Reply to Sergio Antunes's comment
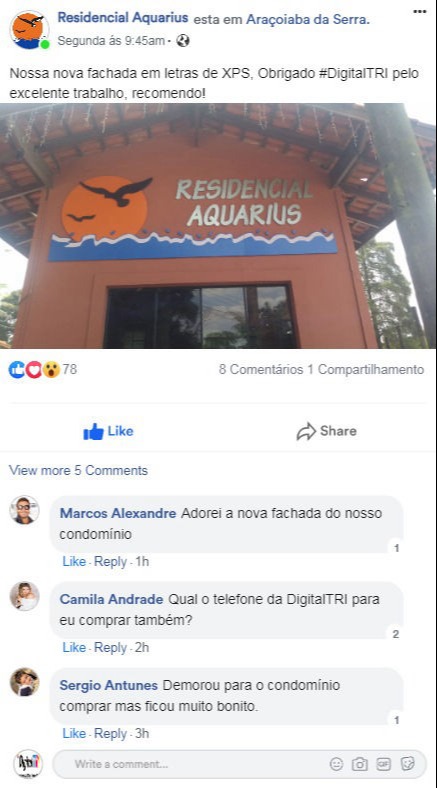The height and width of the screenshot is (788, 437). pyautogui.click(x=111, y=734)
